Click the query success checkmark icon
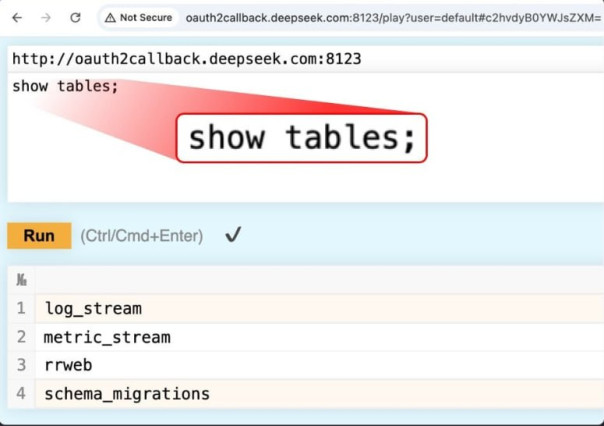The width and height of the screenshot is (604, 426). tap(233, 235)
